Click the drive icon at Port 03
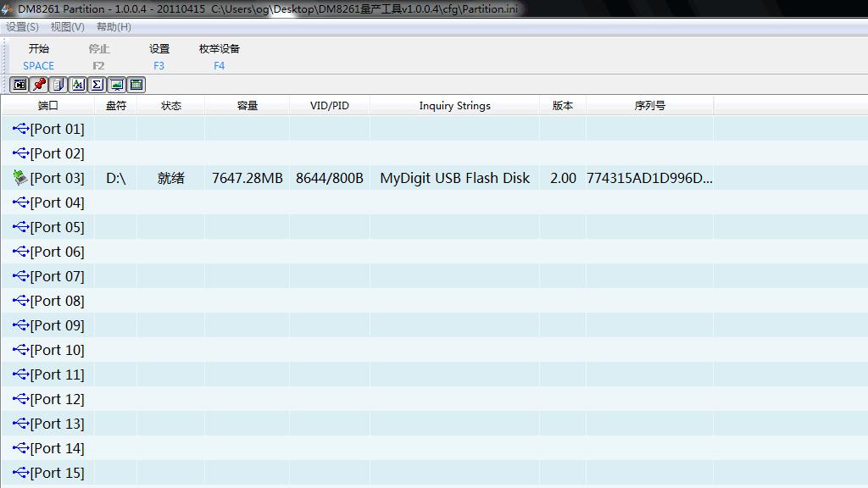 click(20, 178)
